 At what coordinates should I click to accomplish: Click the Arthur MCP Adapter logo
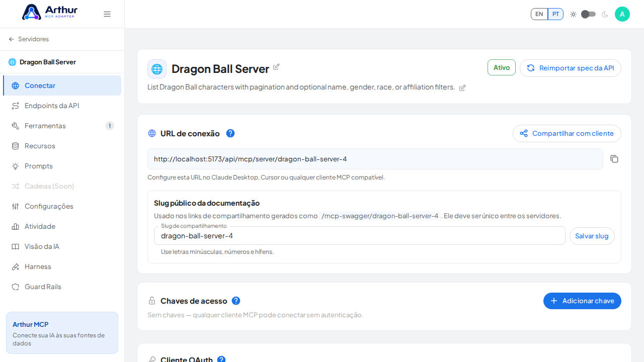click(49, 12)
